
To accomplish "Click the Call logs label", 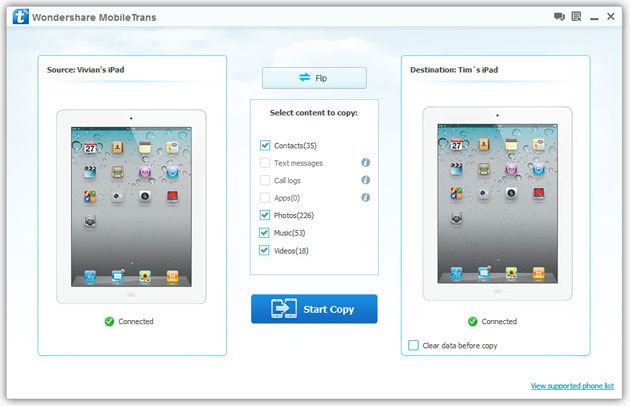I will coord(287,180).
